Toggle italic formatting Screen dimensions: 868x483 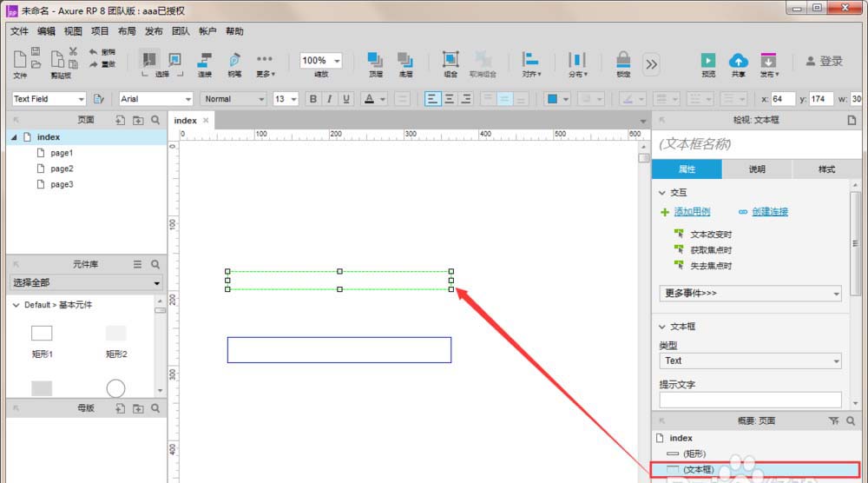click(329, 98)
